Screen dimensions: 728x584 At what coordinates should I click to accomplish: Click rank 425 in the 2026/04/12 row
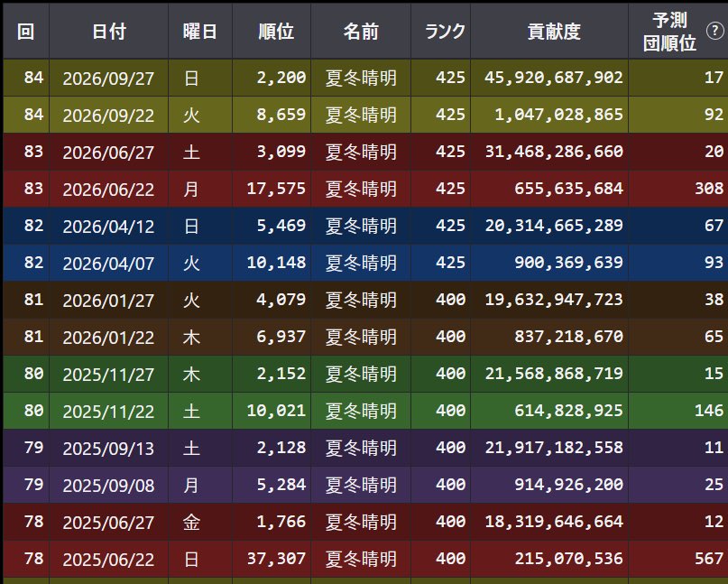(450, 226)
